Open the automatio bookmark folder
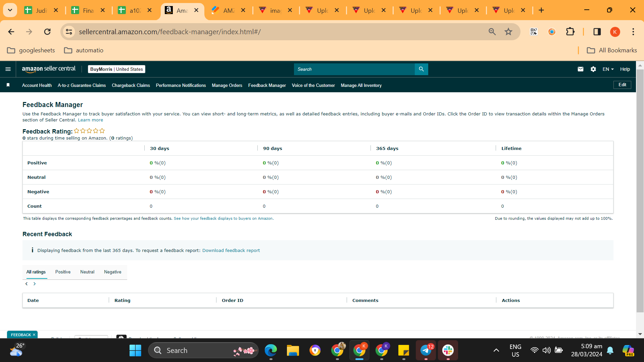The image size is (644, 362). tap(84, 50)
